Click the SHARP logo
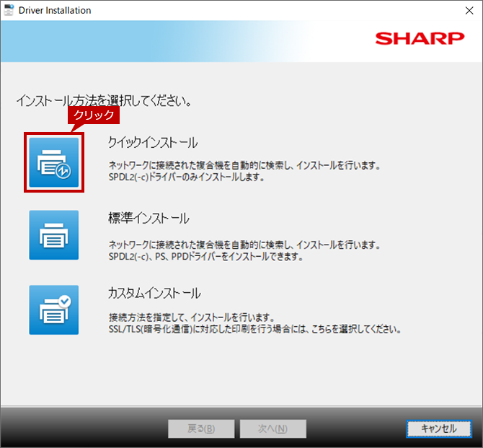This screenshot has width=483, height=448. click(x=420, y=38)
